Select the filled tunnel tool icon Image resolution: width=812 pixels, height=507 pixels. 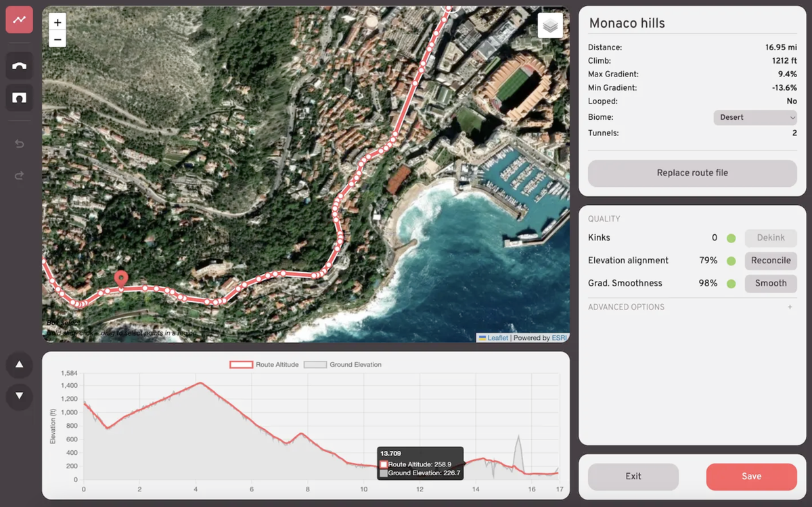(19, 97)
